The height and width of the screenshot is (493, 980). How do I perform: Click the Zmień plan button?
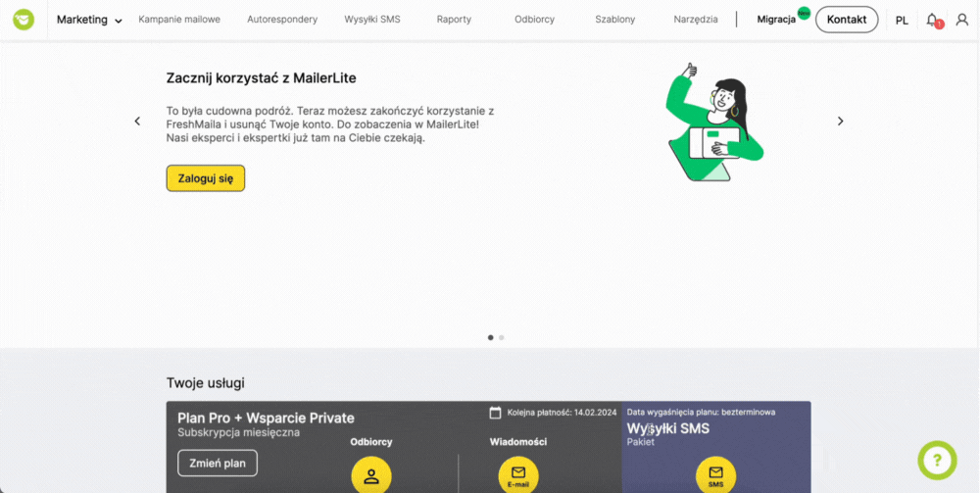218,463
